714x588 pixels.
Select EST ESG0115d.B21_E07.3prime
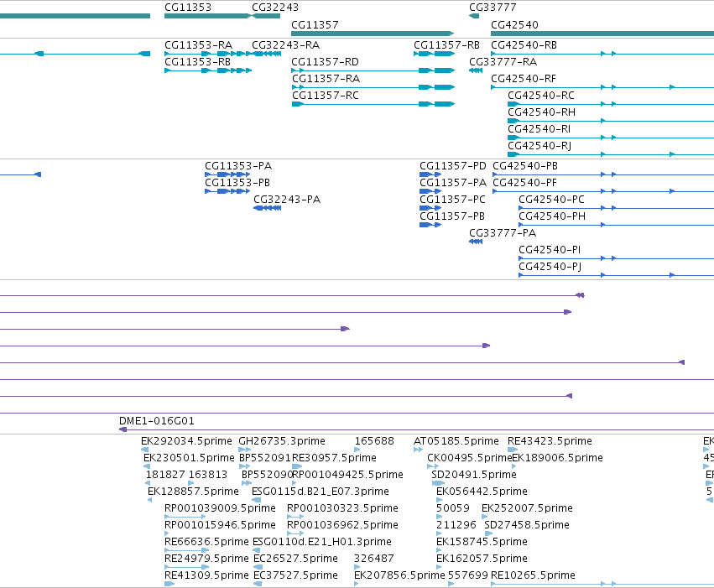coord(321,492)
